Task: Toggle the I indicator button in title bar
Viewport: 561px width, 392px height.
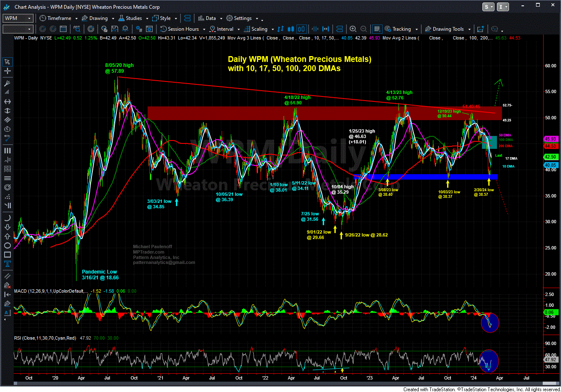Action: click(x=502, y=7)
